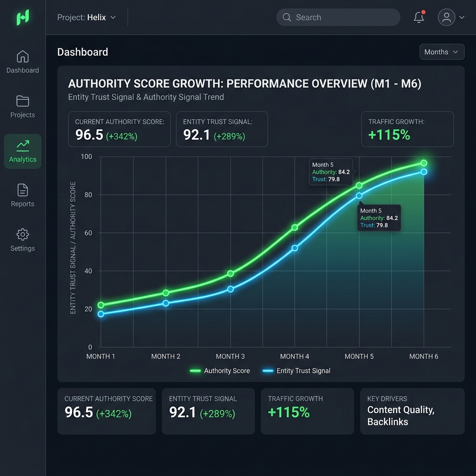
Task: Open the Key Drivers card
Action: coord(412,411)
